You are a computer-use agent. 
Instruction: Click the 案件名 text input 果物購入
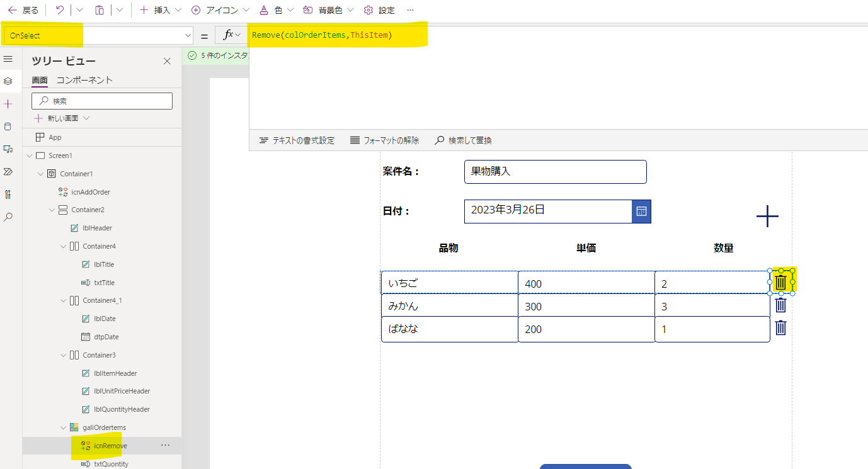(x=555, y=172)
